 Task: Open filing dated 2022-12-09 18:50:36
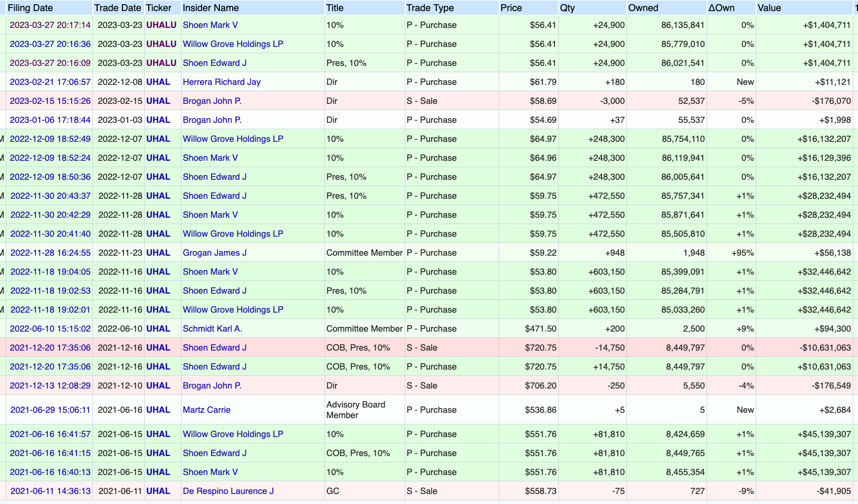pyautogui.click(x=50, y=177)
